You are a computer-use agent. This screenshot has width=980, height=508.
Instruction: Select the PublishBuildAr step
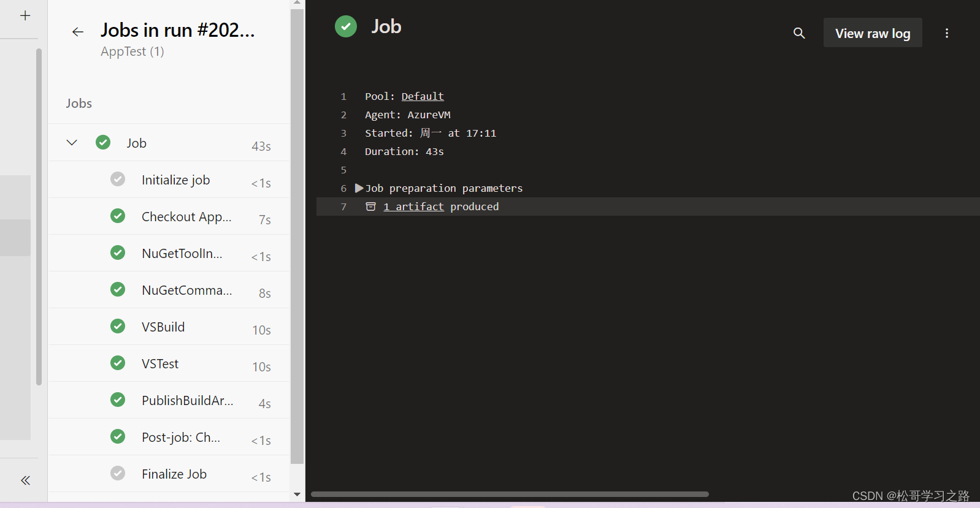point(169,400)
